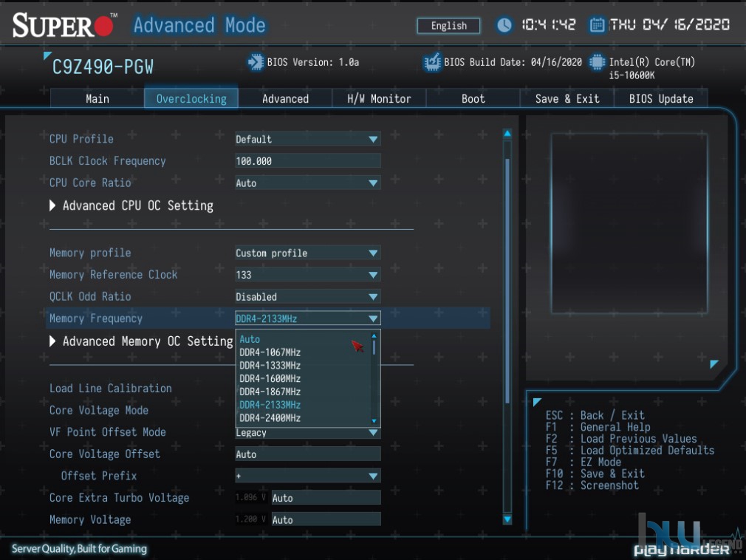Expand Advanced Memory OC Setting

point(141,341)
